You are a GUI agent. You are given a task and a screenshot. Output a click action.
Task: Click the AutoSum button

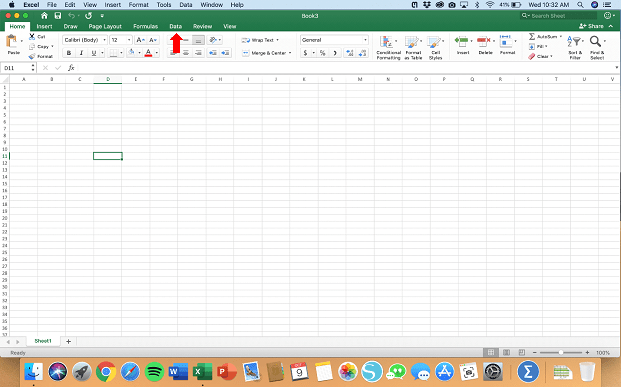coord(543,36)
